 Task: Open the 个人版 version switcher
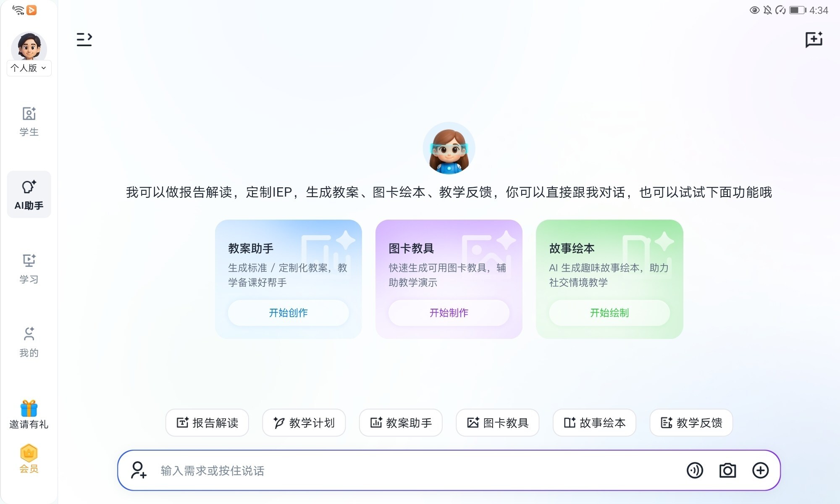click(x=29, y=68)
